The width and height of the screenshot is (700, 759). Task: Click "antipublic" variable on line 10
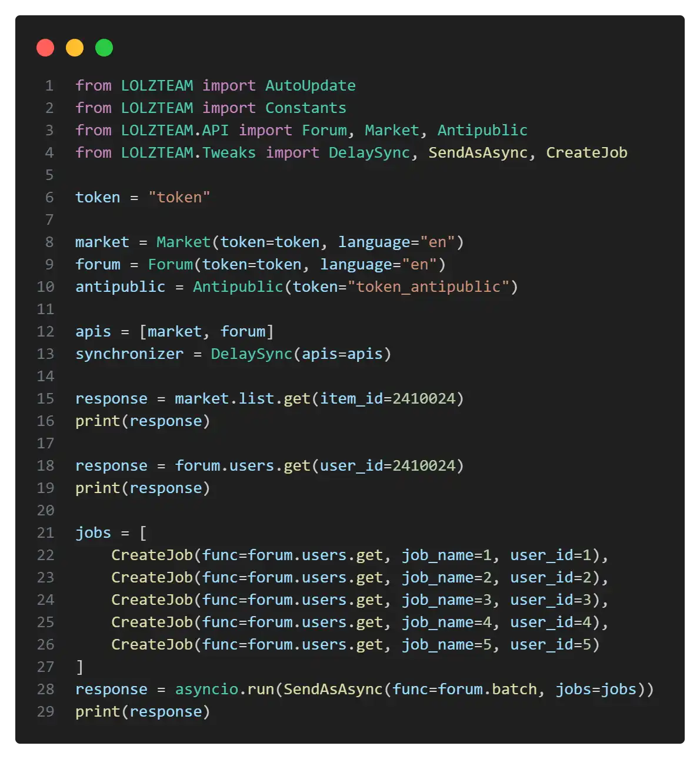click(x=120, y=287)
